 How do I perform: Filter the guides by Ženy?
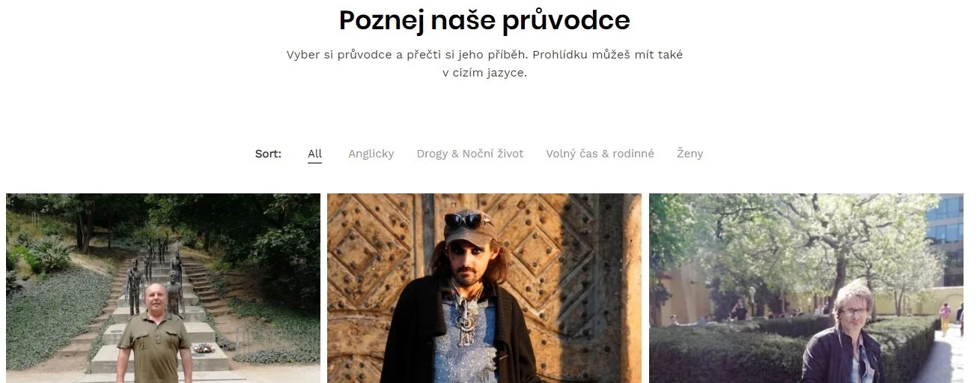click(690, 154)
